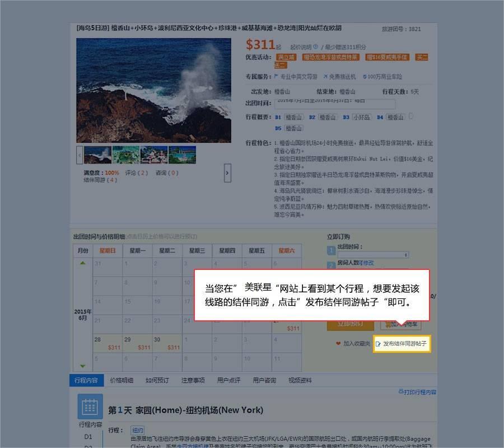The image size is (504, 448).
Task: Open the 出团时间 dropdown in booking panel
Action: pyautogui.click(x=373, y=255)
